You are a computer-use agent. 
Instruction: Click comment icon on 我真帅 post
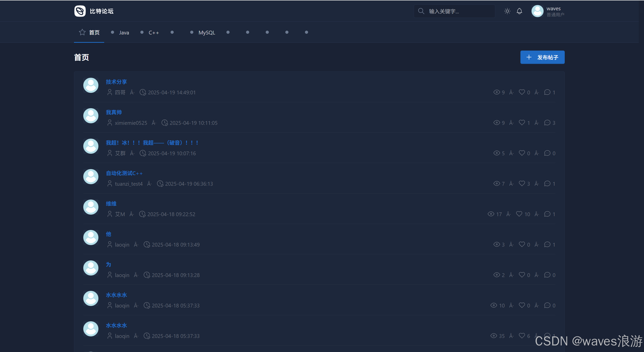pyautogui.click(x=547, y=123)
